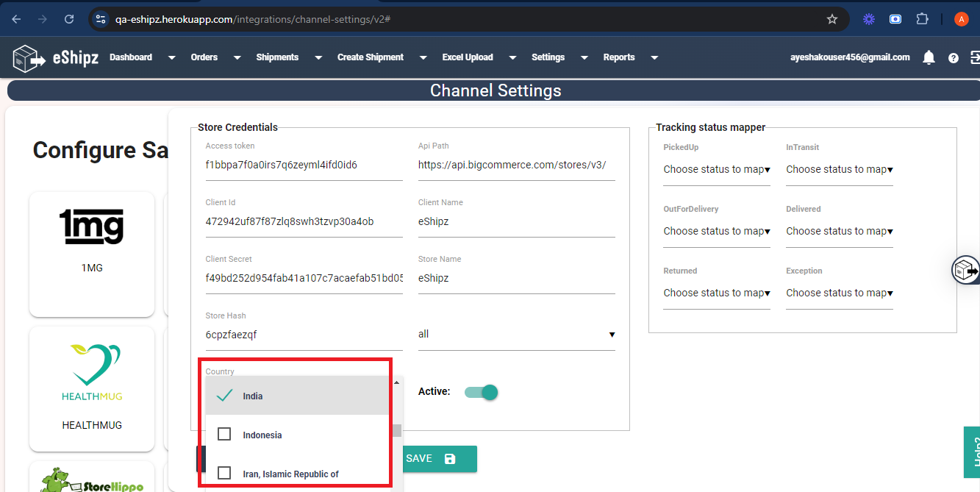980x492 pixels.
Task: Open the Settings menu
Action: click(x=548, y=57)
